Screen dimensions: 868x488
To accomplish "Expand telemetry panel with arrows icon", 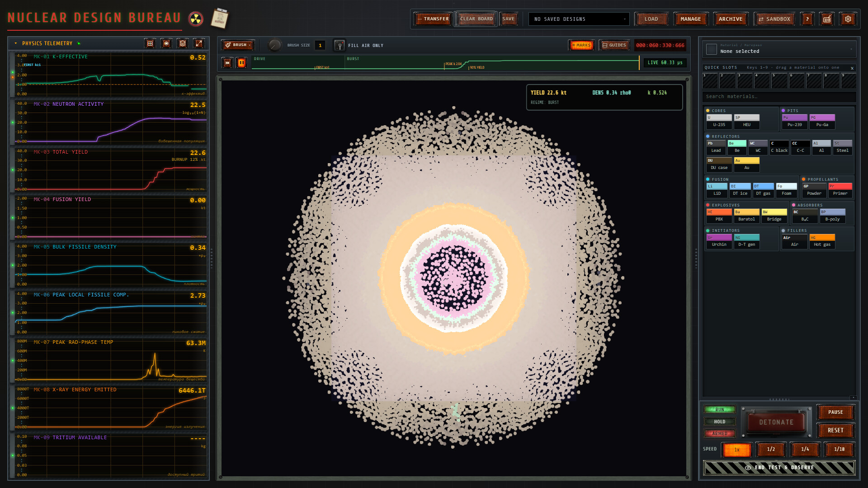I will (199, 43).
